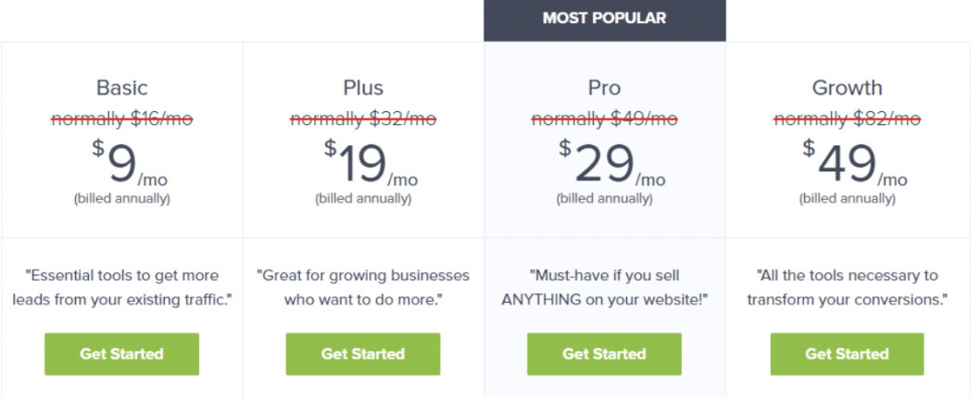Select the Basic plan heading
This screenshot has width=980, height=398.
point(121,88)
